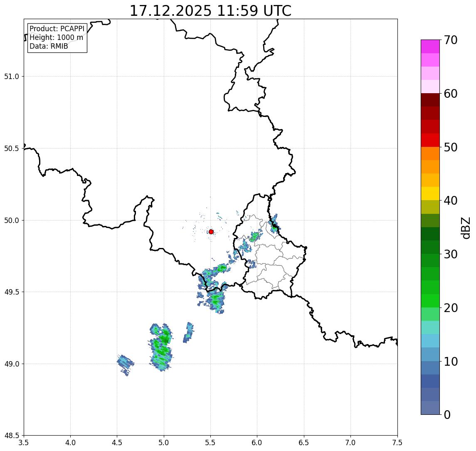Click the latitude axis label 49.0
Screen dimensions: 476x451
click(12, 364)
